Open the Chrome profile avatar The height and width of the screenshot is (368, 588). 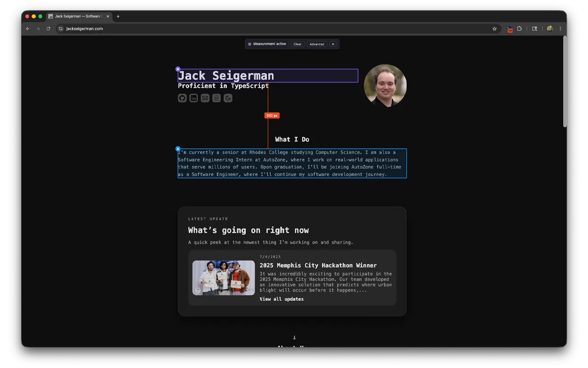pyautogui.click(x=550, y=29)
